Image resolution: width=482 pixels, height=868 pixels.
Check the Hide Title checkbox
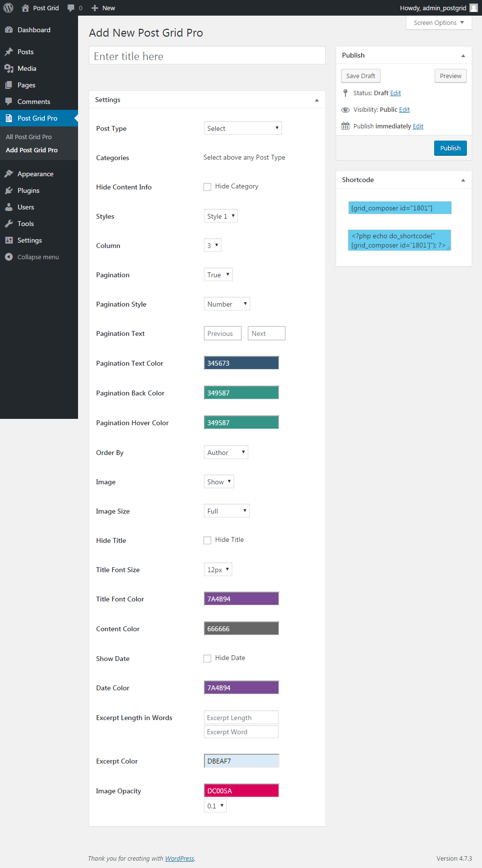tap(207, 540)
